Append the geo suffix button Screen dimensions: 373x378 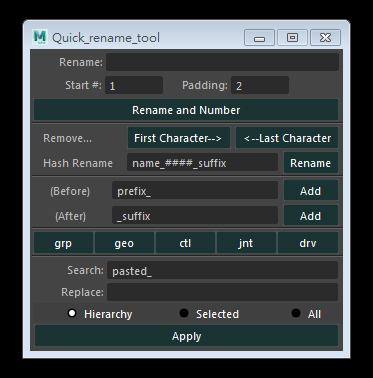click(124, 243)
